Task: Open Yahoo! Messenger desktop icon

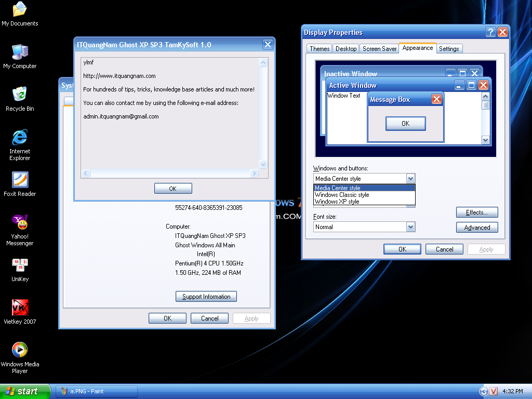Action: coord(20,230)
